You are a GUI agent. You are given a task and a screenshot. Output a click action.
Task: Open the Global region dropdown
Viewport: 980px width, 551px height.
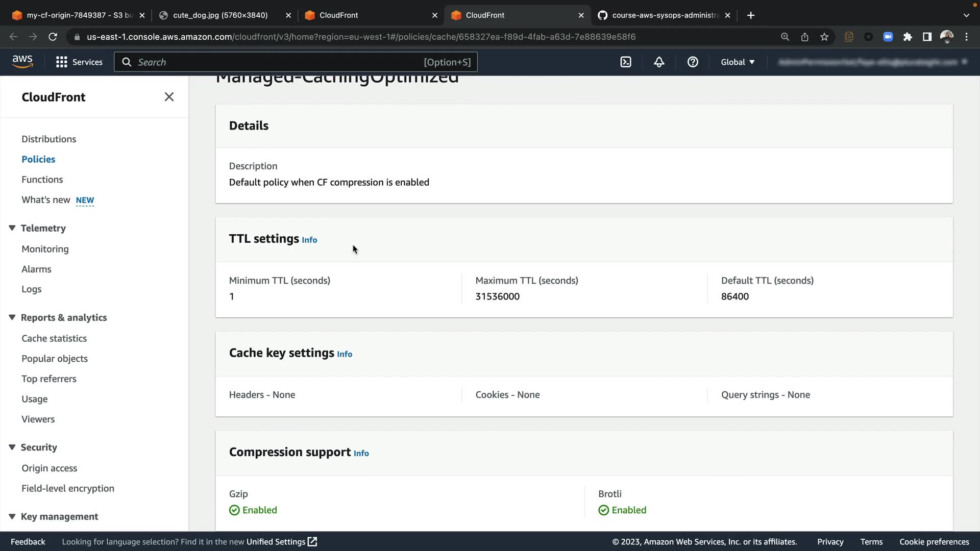click(x=738, y=62)
